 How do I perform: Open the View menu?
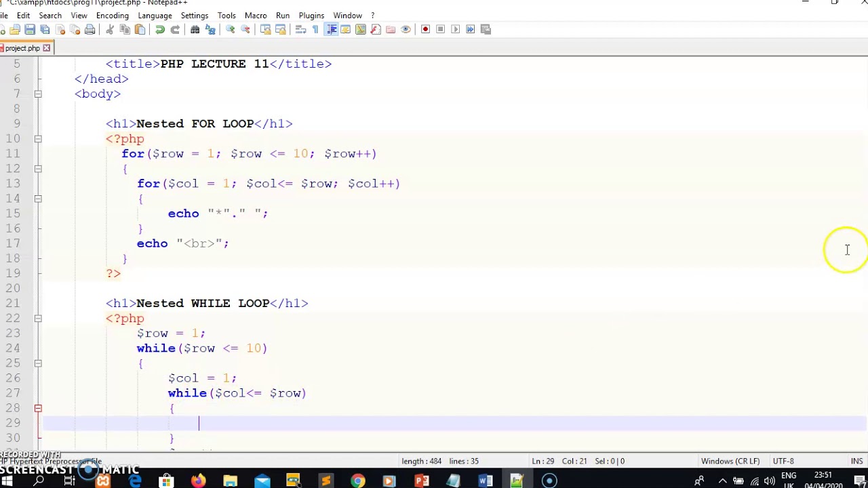pos(79,15)
